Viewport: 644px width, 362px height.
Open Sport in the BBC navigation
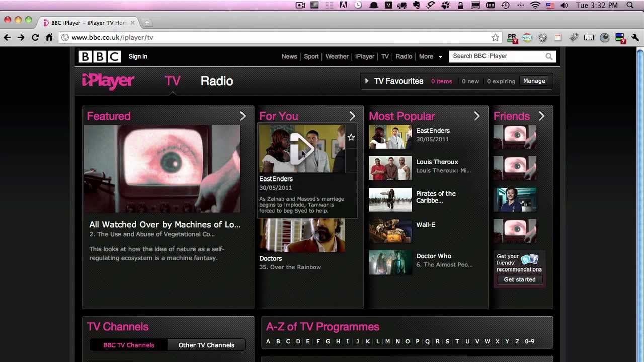[311, 56]
